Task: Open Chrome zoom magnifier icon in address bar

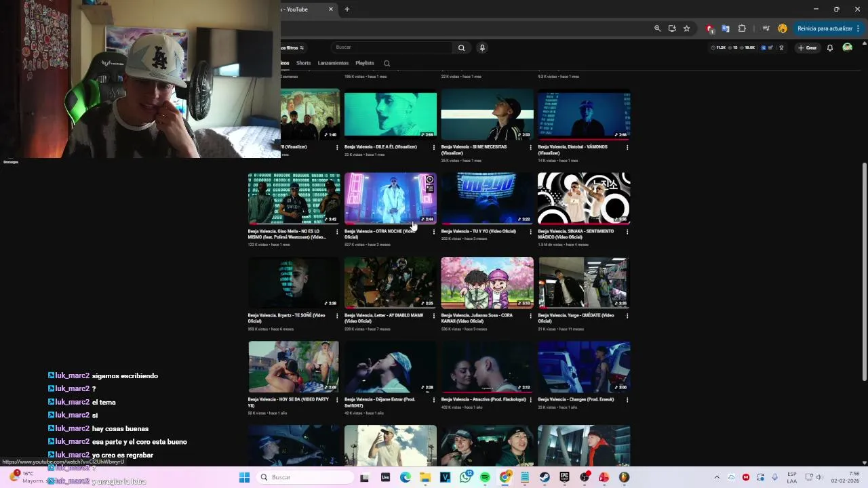Action: (x=657, y=28)
